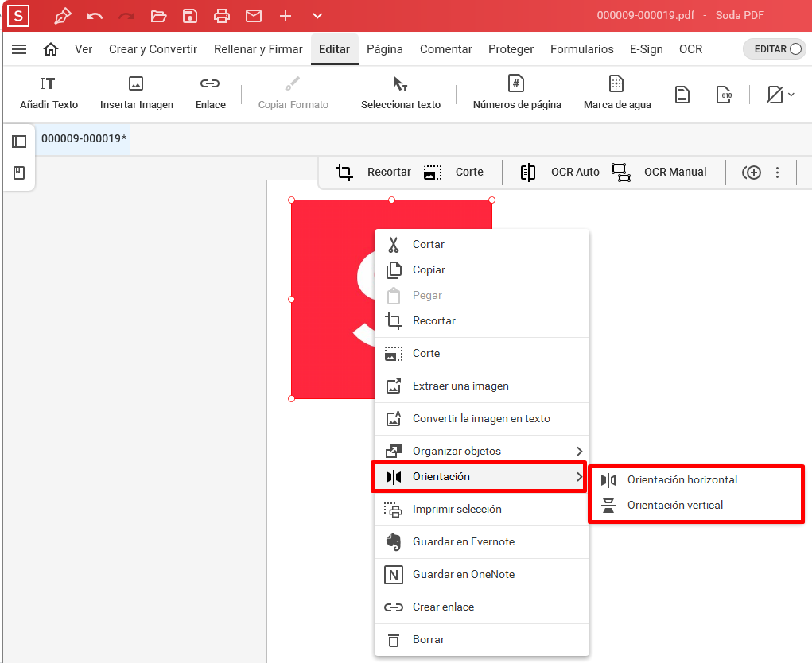The image size is (812, 663).
Task: Select Extraer una imagen menu item
Action: click(x=482, y=386)
